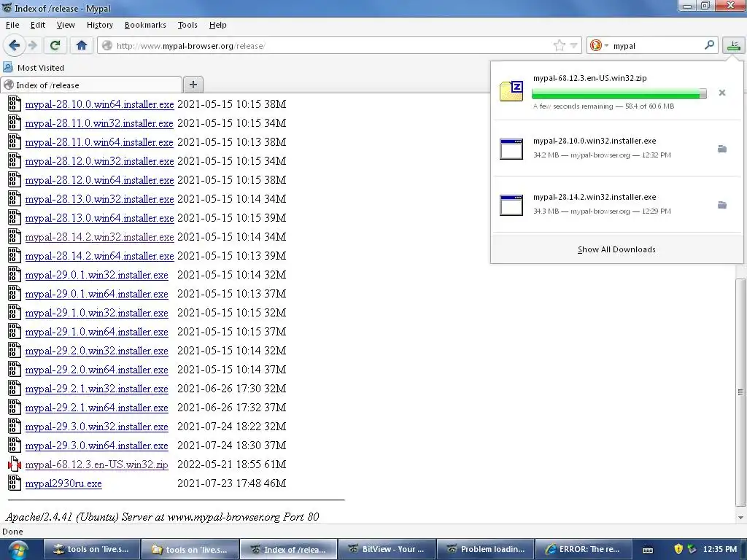This screenshot has height=560, width=747.
Task: Click binary file icon beside mypal2930ru.exe
Action: (15, 483)
